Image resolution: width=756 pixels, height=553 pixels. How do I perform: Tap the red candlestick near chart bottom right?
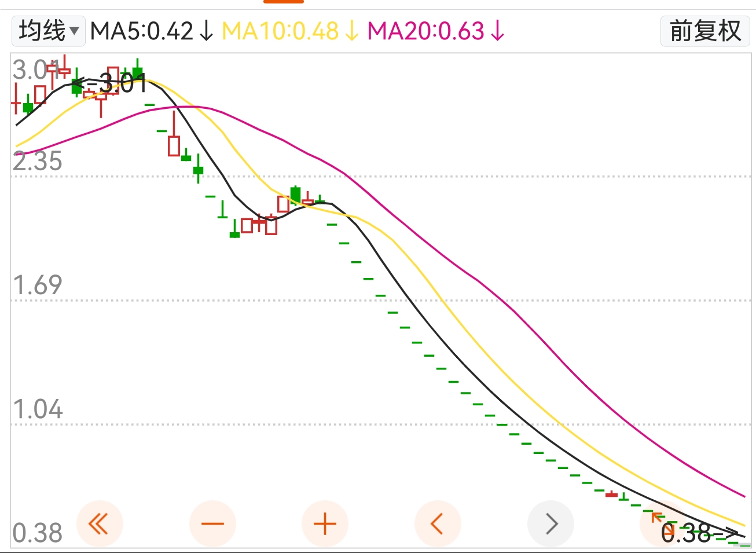pos(612,494)
